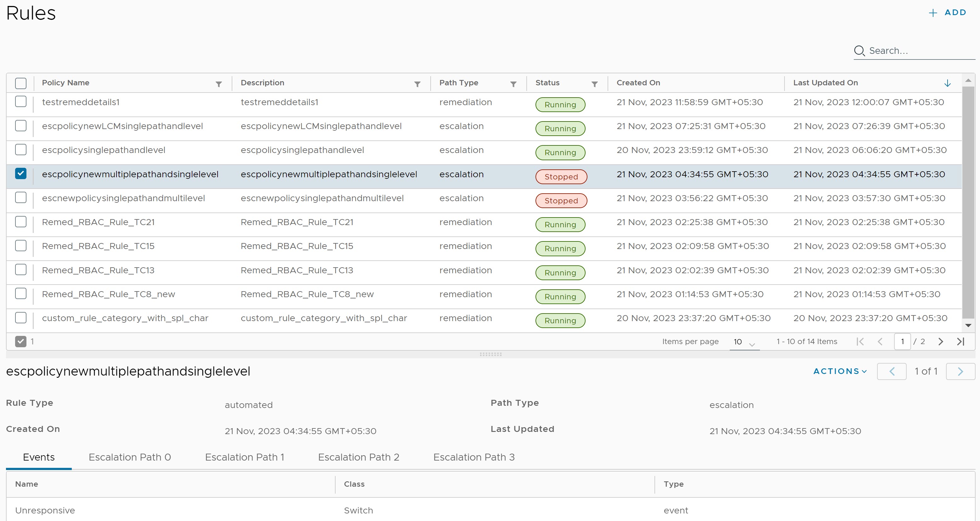Image resolution: width=980 pixels, height=521 pixels.
Task: Click the ADD button
Action: [x=947, y=13]
